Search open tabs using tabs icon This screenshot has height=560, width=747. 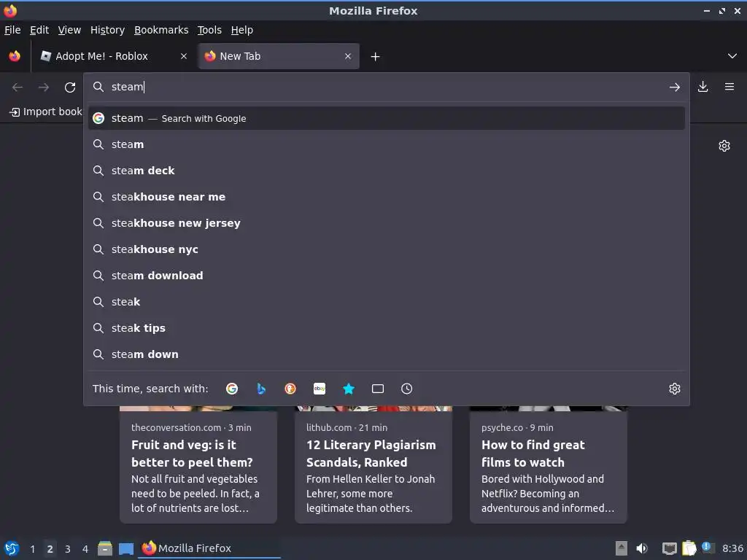[378, 389]
